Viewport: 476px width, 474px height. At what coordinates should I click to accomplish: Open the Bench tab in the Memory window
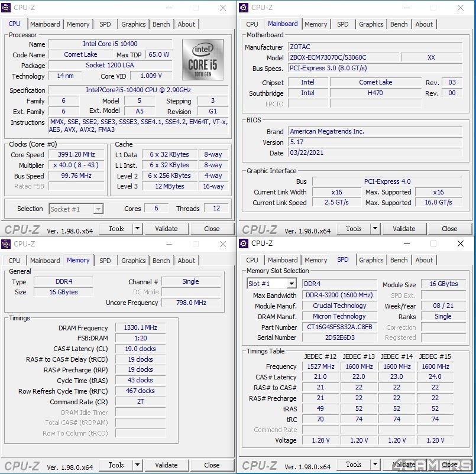click(x=161, y=261)
